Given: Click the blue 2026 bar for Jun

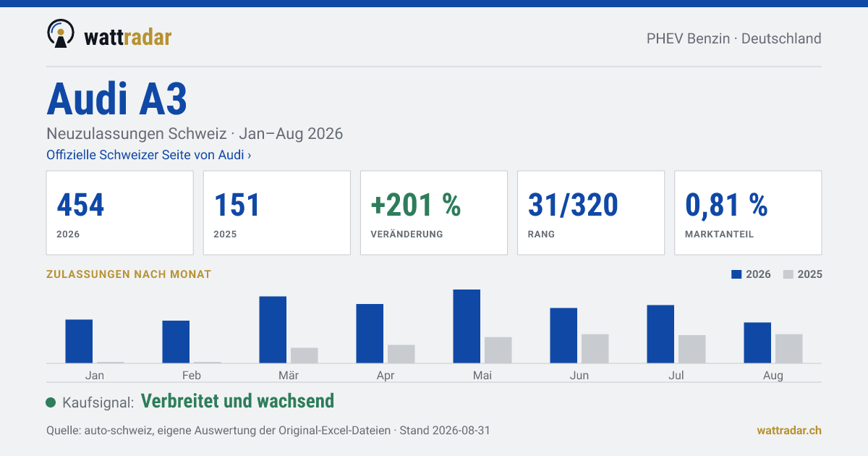Looking at the screenshot, I should [x=563, y=336].
